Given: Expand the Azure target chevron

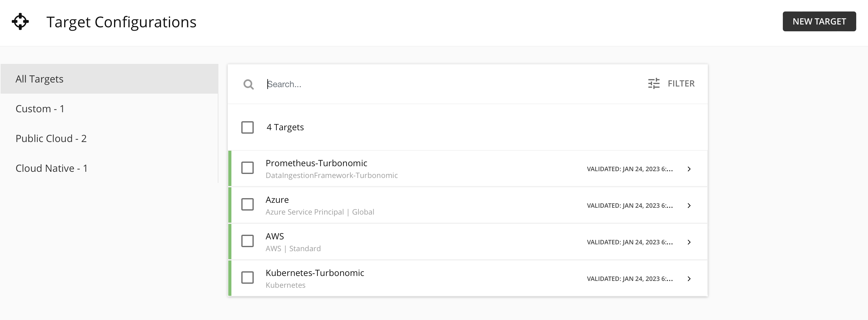Looking at the screenshot, I should tap(689, 206).
